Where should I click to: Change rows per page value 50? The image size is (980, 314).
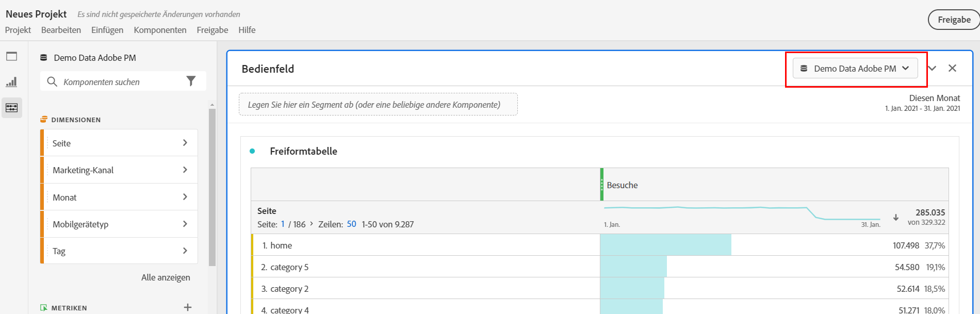[x=351, y=224]
